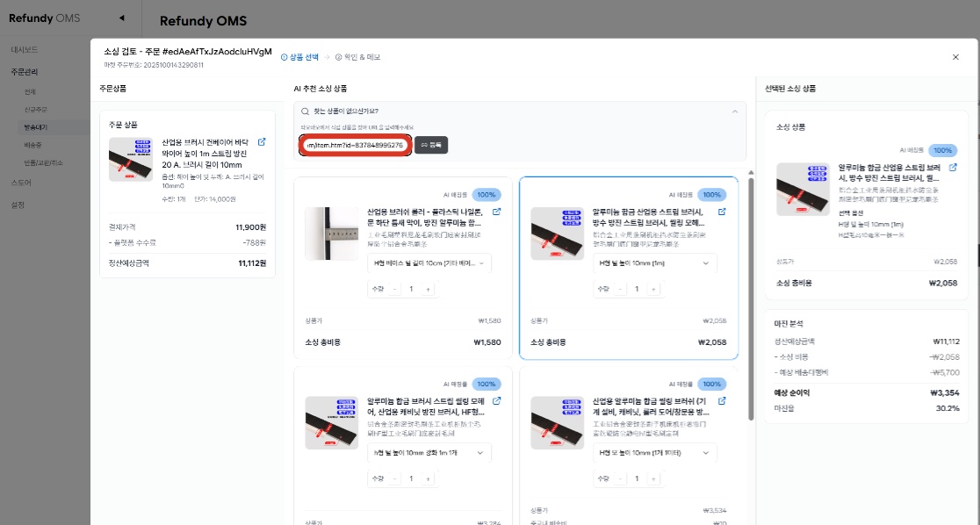Viewport: 980px width, 525px height.
Task: Open option dropdown H형 털 높이 10mm (1m)
Action: (x=655, y=263)
